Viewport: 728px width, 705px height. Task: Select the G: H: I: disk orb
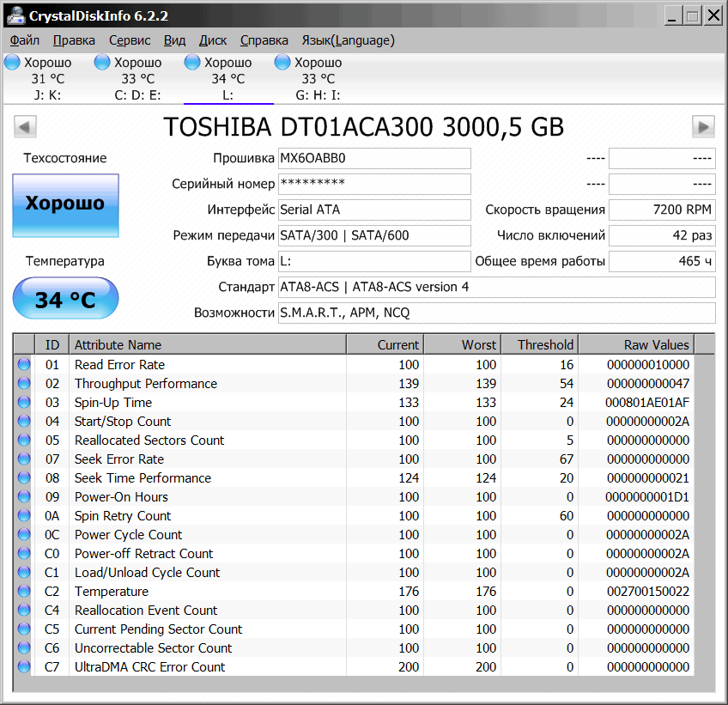point(282,62)
